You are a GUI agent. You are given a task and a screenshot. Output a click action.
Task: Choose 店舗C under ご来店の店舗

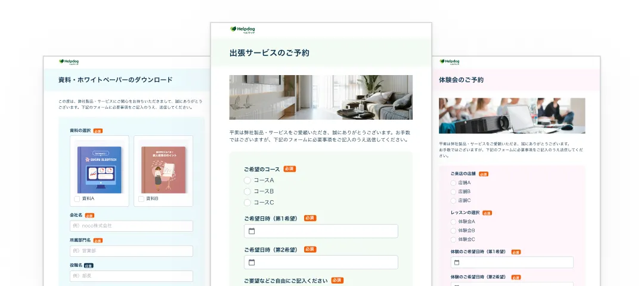click(x=453, y=201)
